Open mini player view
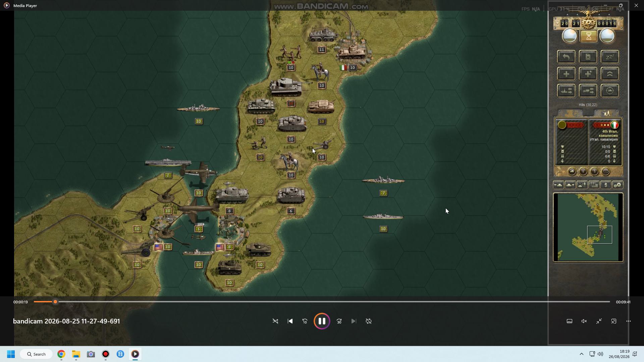The width and height of the screenshot is (644, 362). point(614,321)
